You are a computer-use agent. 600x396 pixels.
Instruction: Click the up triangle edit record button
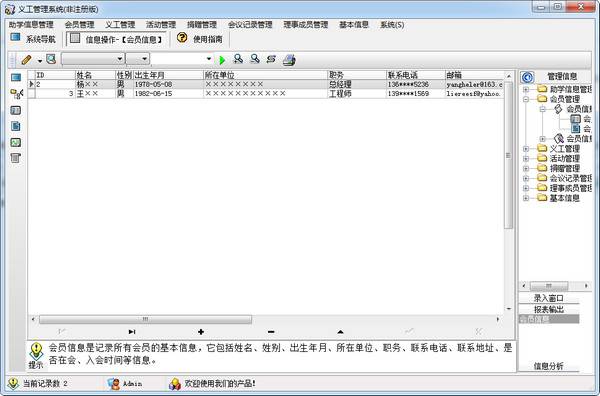[340, 332]
